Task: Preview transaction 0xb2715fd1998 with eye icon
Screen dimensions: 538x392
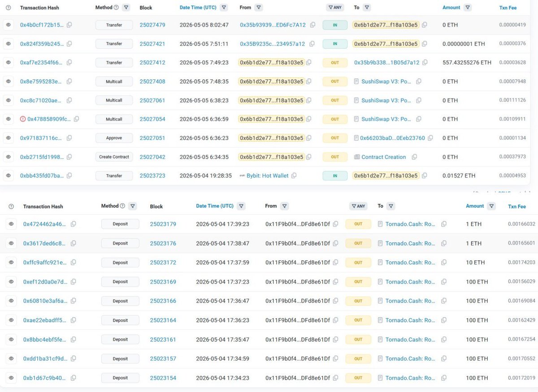Action: tap(8, 157)
